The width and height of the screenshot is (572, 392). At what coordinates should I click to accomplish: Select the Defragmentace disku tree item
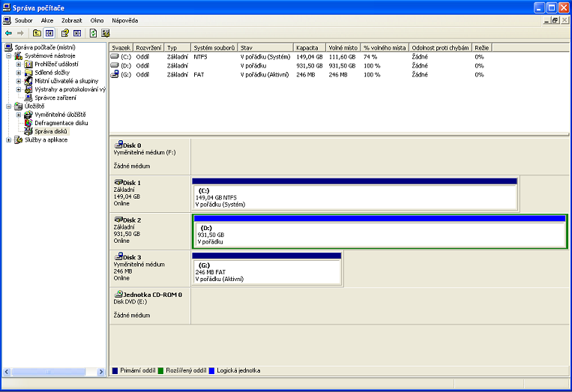(x=61, y=122)
